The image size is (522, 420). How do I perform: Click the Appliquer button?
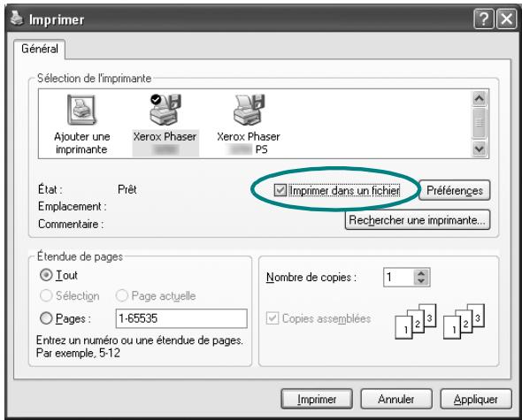coord(476,399)
